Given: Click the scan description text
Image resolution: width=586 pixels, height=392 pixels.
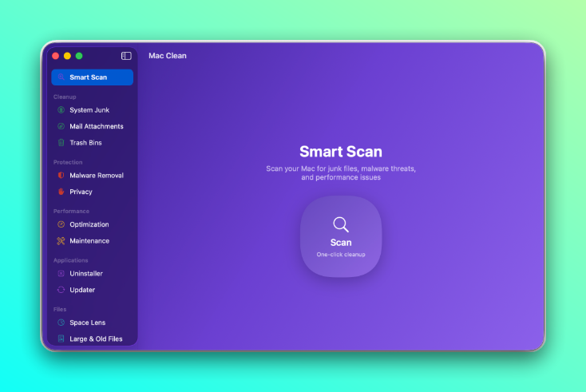Looking at the screenshot, I should (x=341, y=173).
